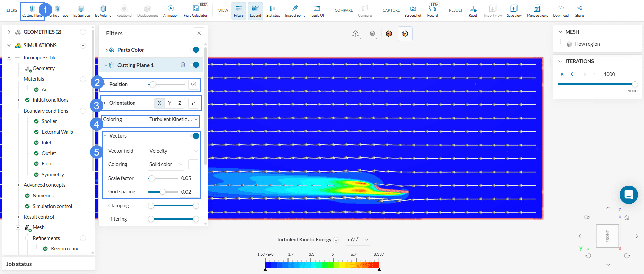Image resolution: width=644 pixels, height=274 pixels.
Task: Expand the GEOMETRIES (2) tree section
Action: [x=9, y=32]
